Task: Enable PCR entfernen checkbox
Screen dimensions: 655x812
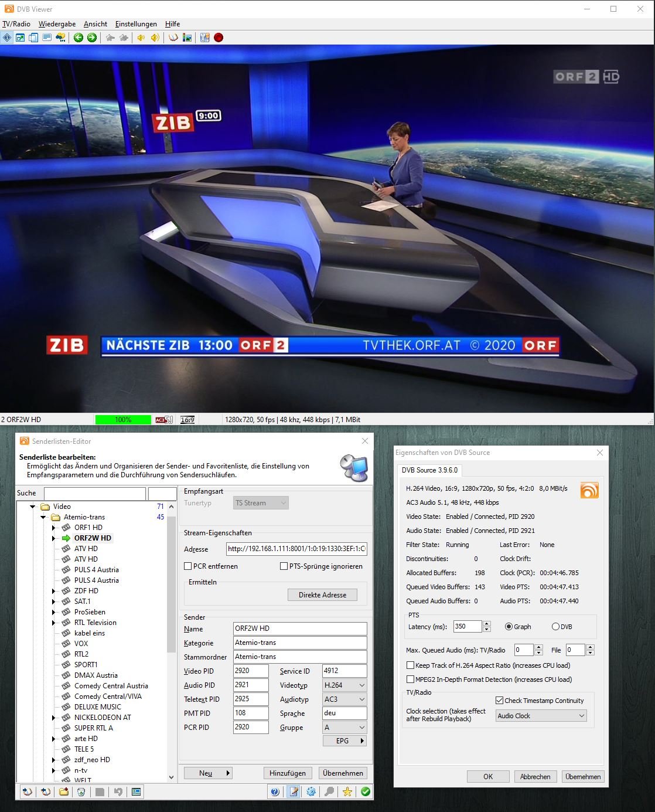Action: pos(188,566)
